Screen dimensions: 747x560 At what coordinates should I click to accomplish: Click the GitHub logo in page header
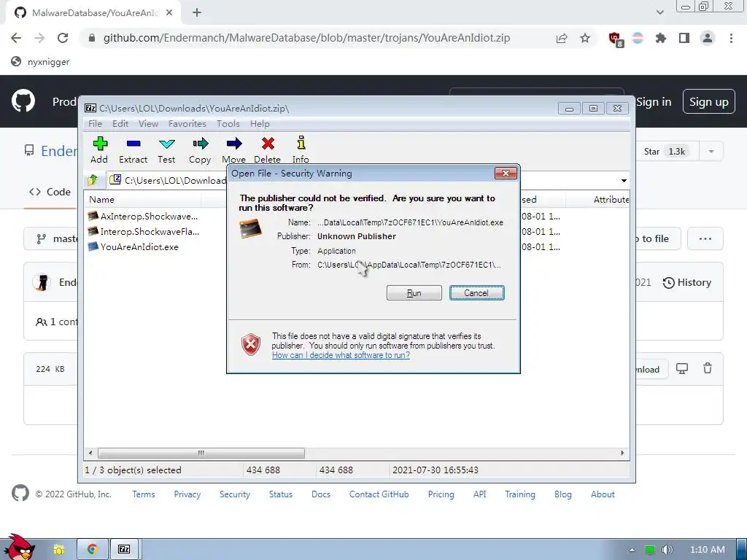(23, 101)
